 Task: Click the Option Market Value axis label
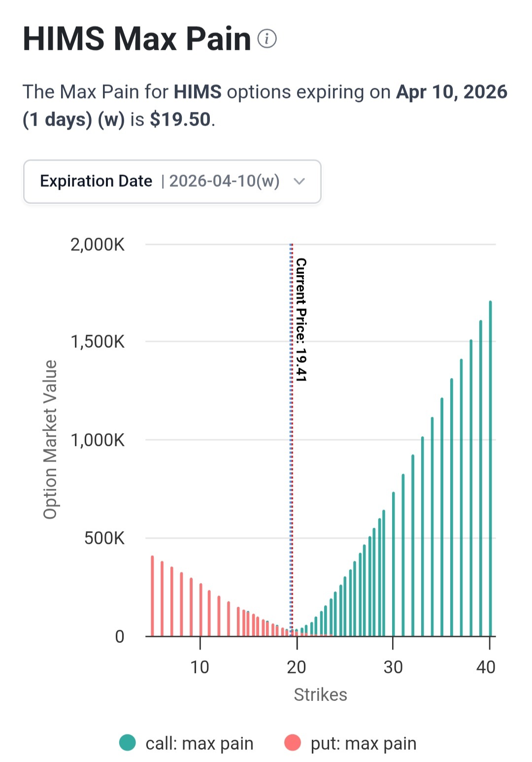click(50, 439)
